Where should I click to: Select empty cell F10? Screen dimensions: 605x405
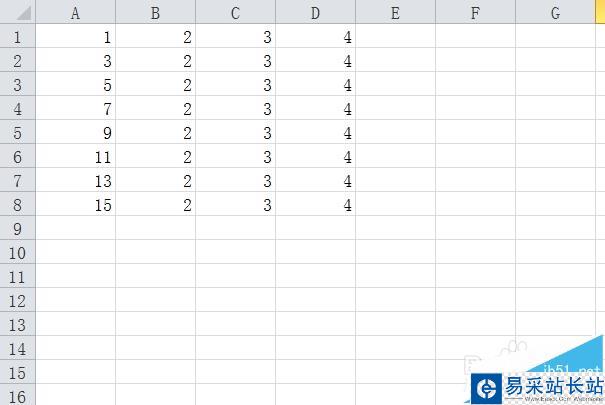coord(475,253)
